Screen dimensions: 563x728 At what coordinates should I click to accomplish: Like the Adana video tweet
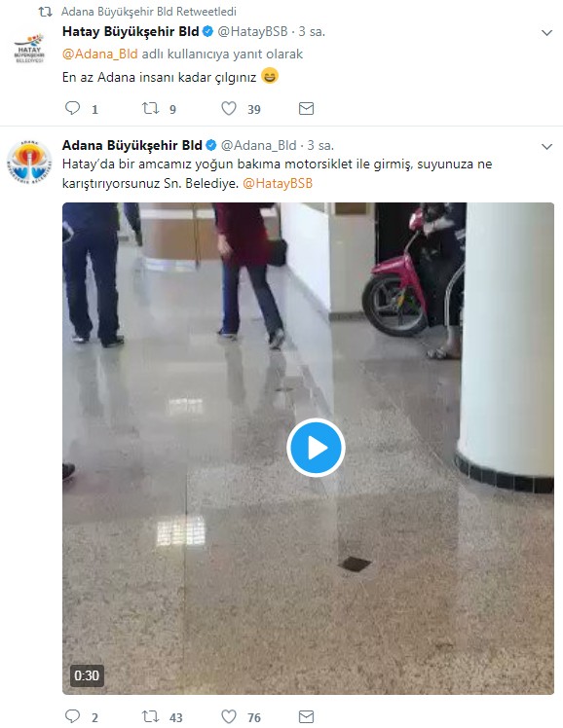(x=229, y=717)
